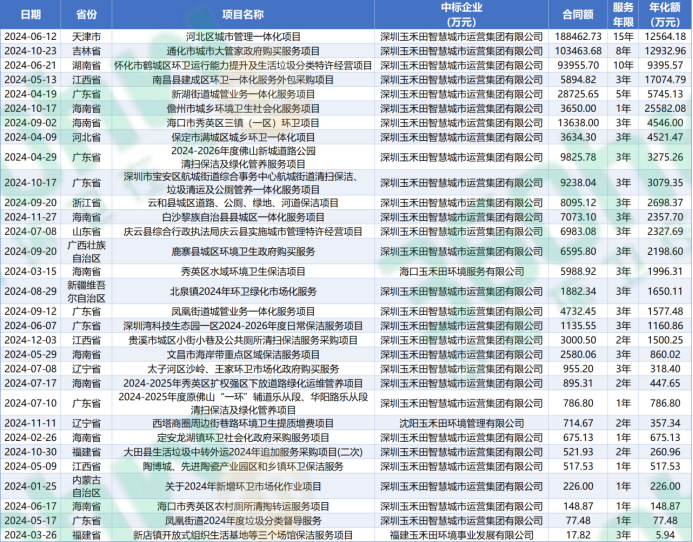693x542 pixels.
Task: Select project 北泉镇2024年环卫绿化市场化服务
Action: (x=243, y=291)
